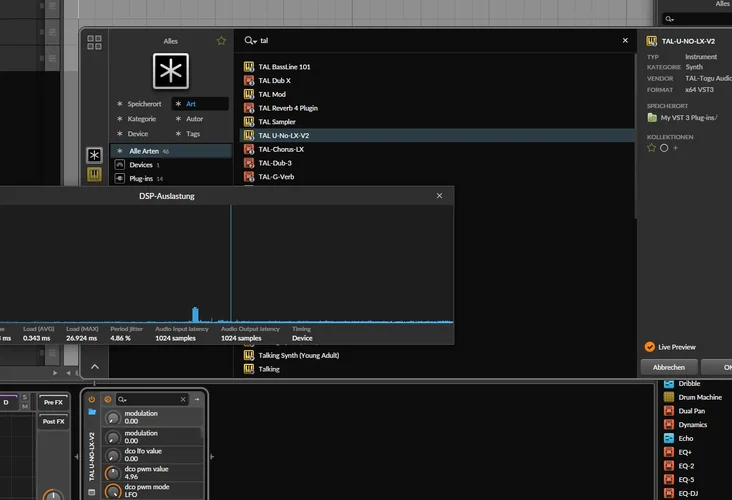Screen dimensions: 732x500
Task: Collapse the DSP panel with chevron arrow
Action: coord(94,367)
